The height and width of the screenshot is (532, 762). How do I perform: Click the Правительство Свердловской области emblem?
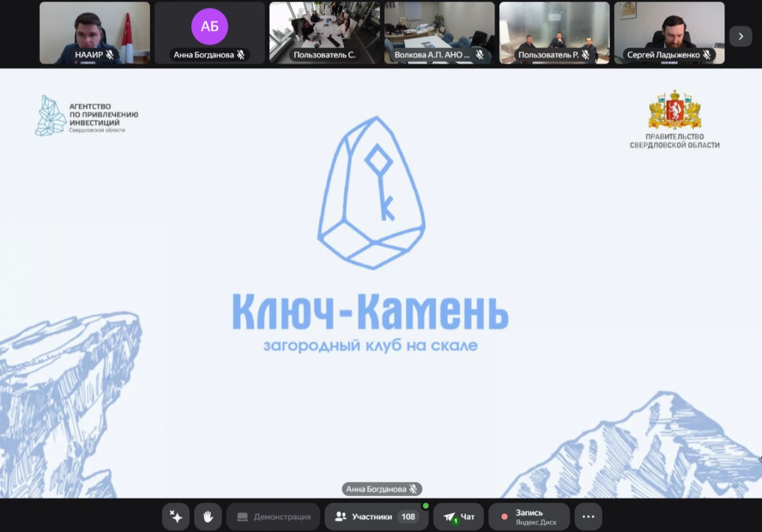pos(674,109)
